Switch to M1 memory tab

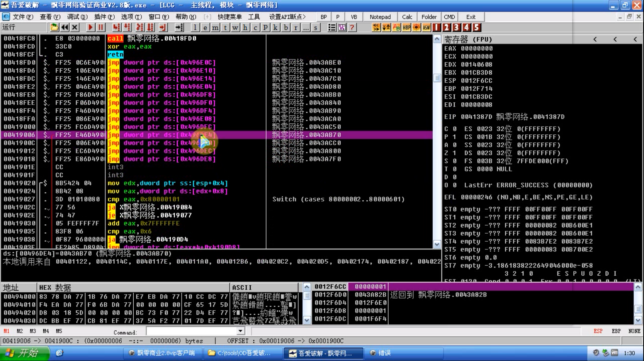click(x=7, y=331)
